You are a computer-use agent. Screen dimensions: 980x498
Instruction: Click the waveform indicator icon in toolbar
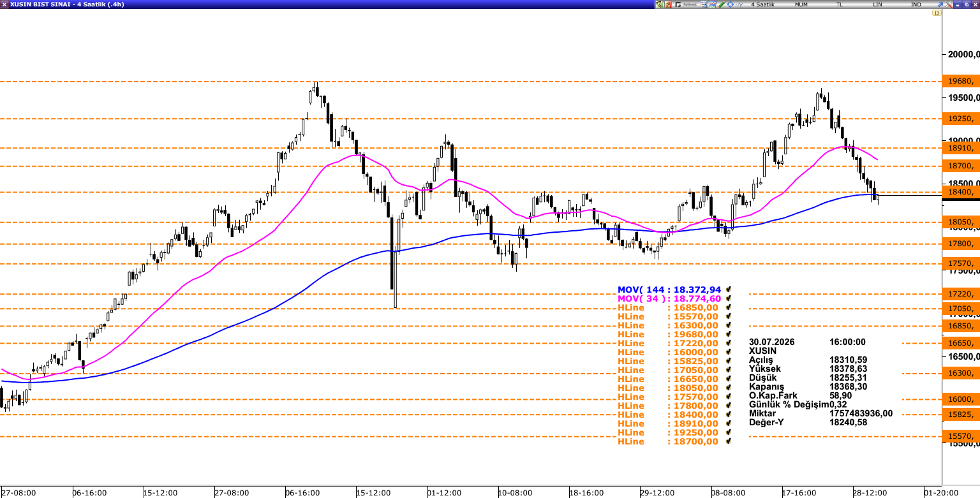click(739, 4)
